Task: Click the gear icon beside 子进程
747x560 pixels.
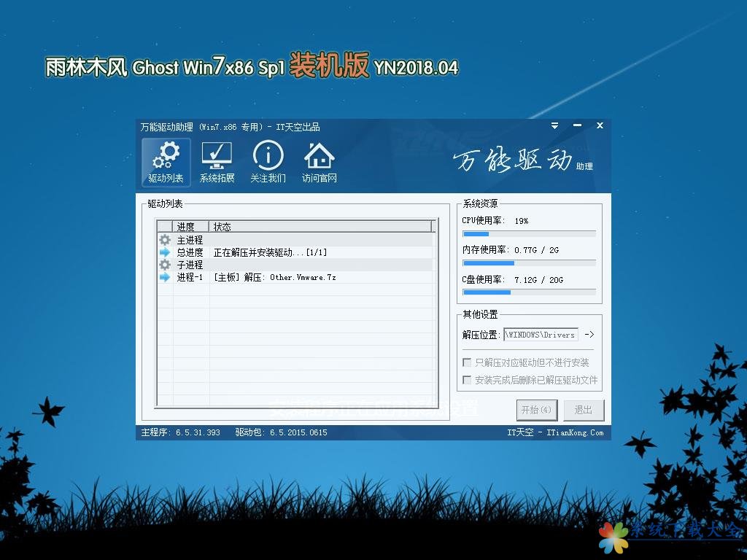Action: (x=165, y=265)
